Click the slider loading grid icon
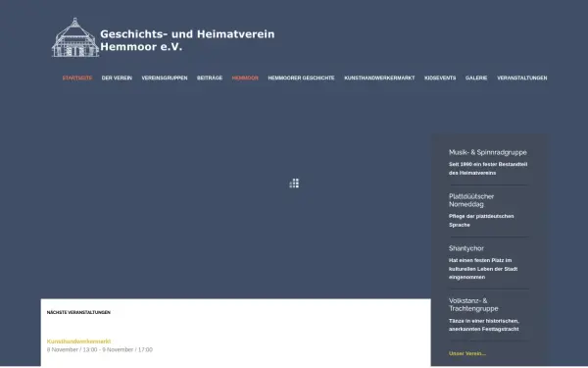The width and height of the screenshot is (588, 368). pos(294,184)
